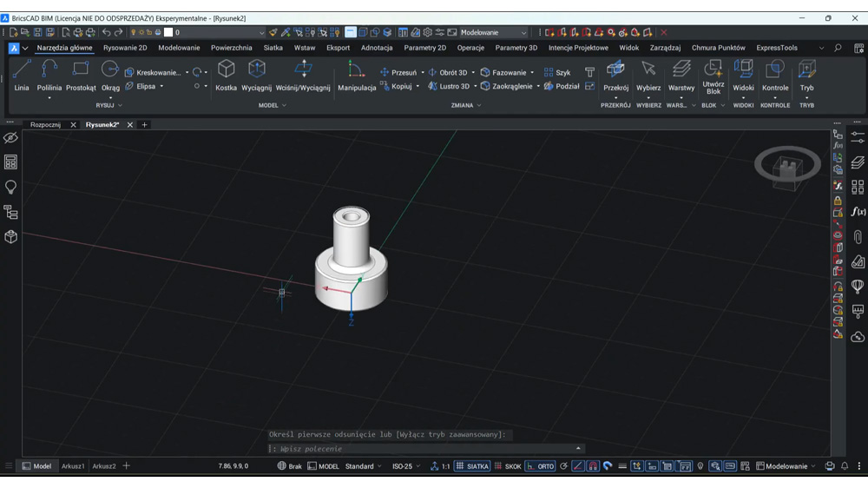The width and height of the screenshot is (868, 488).
Task: Open the ISO-25 dimension style dropdown
Action: (x=406, y=466)
